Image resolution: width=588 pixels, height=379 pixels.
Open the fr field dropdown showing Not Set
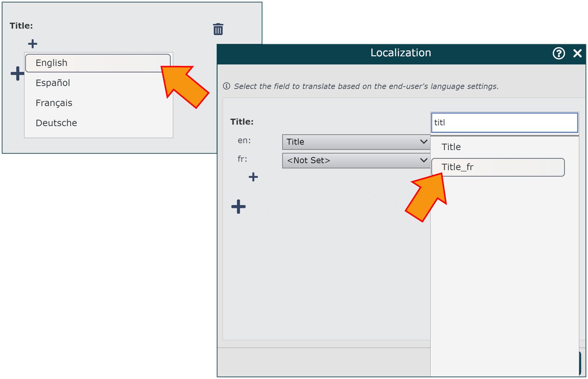coord(356,160)
